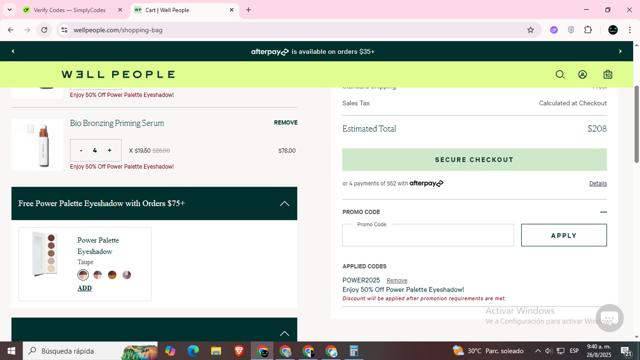Click the Windows quick search box
Image resolution: width=640 pixels, height=360 pixels.
tap(90, 351)
